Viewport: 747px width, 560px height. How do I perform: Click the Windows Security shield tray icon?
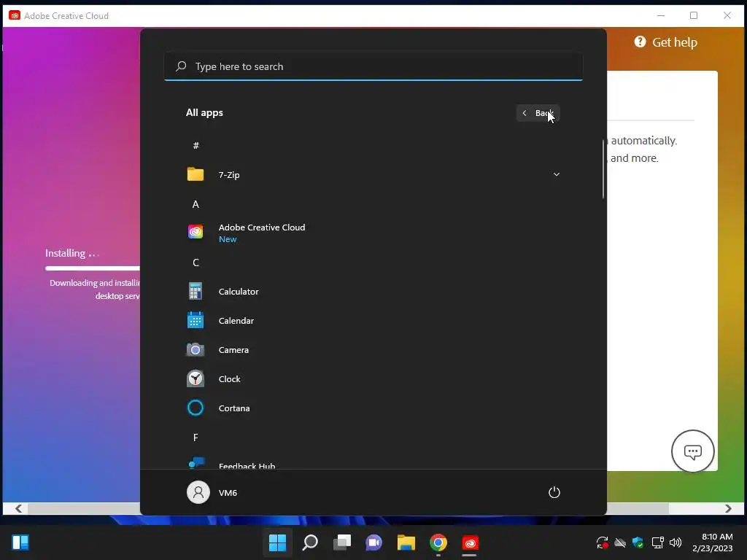638,542
